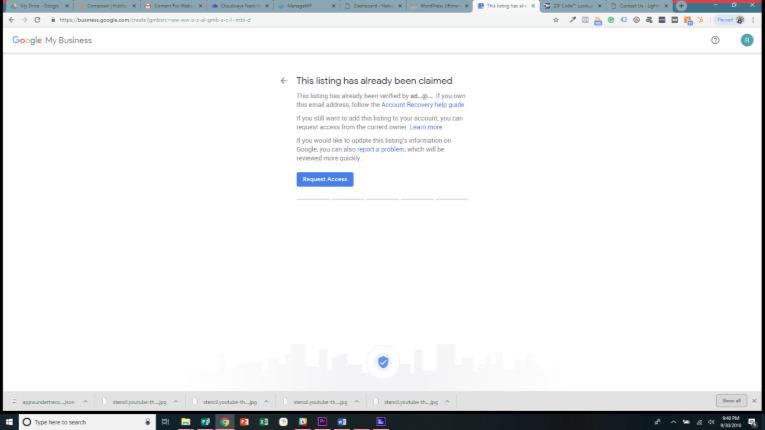Close the My Drive tab
Viewport: 765px width, 430px height.
[67, 6]
